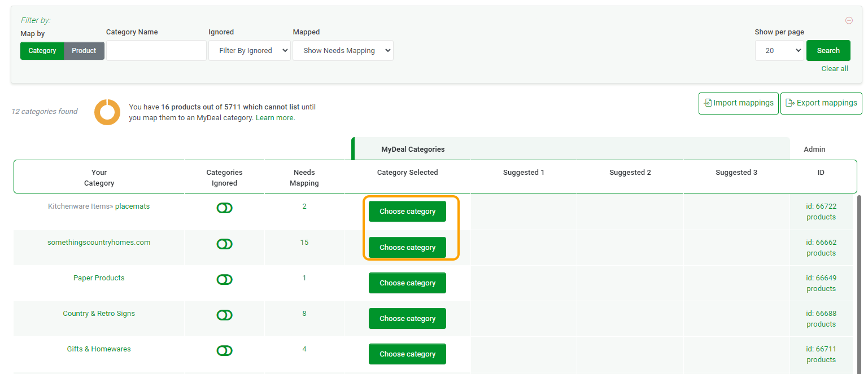Viewport: 868px width, 374px height.
Task: Click the Clear all link
Action: (835, 69)
